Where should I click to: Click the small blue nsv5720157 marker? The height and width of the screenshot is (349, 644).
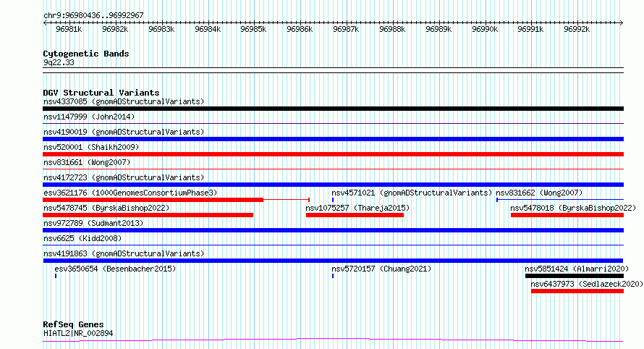333,276
